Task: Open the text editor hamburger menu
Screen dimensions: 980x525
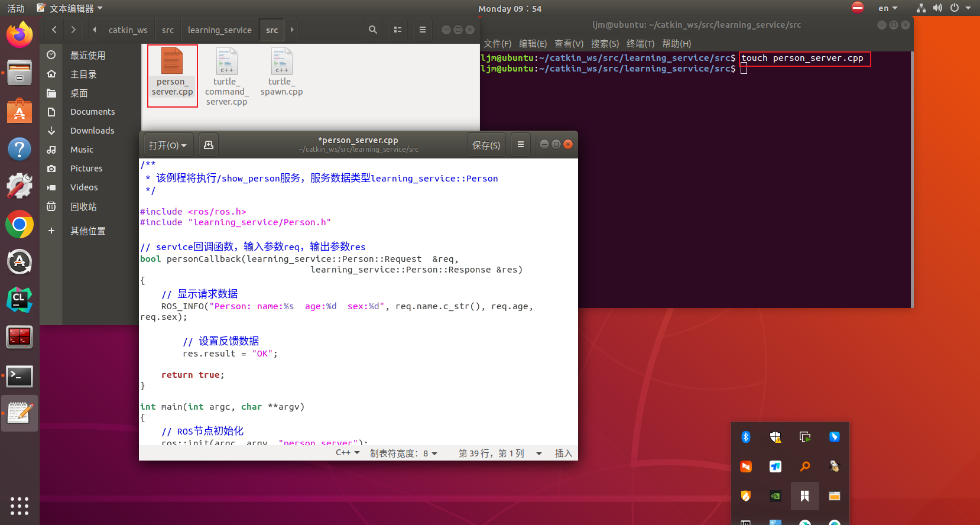Action: pos(521,145)
